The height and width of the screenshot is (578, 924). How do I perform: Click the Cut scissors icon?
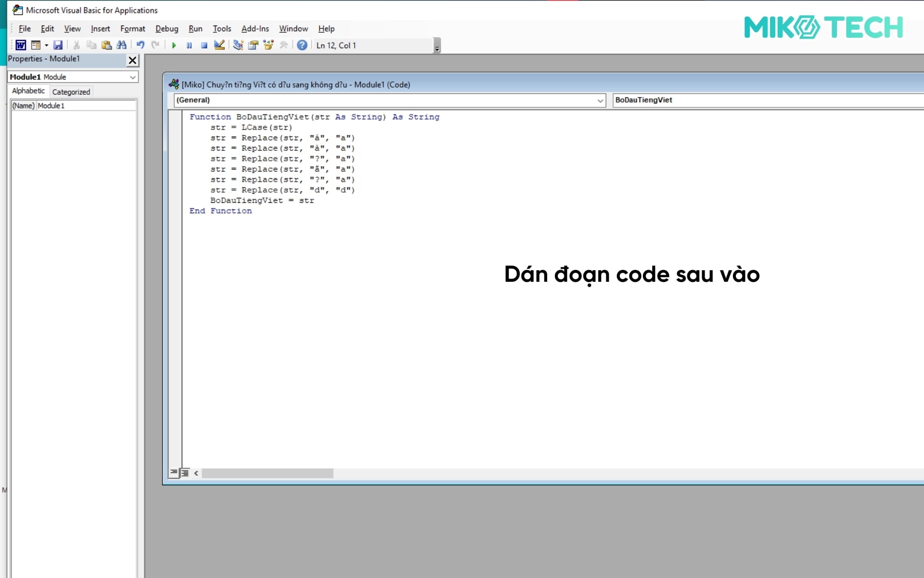[76, 45]
